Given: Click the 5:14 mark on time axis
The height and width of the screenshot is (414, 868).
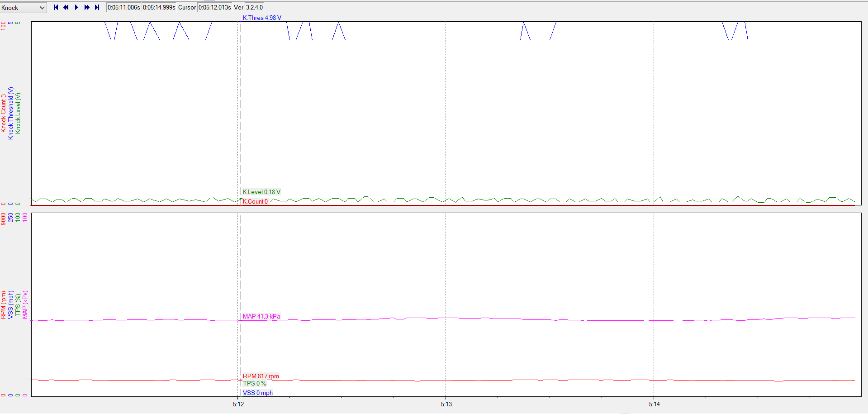Looking at the screenshot, I should coord(654,404).
